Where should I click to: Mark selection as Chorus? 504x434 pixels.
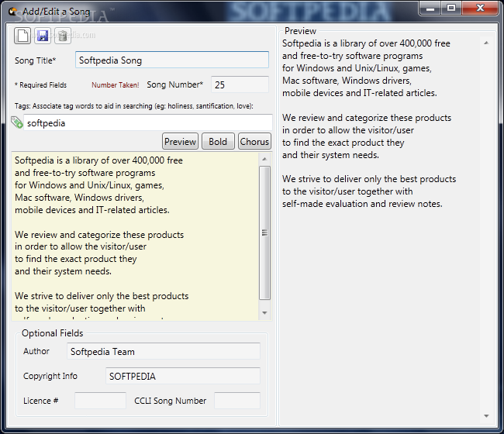click(254, 141)
